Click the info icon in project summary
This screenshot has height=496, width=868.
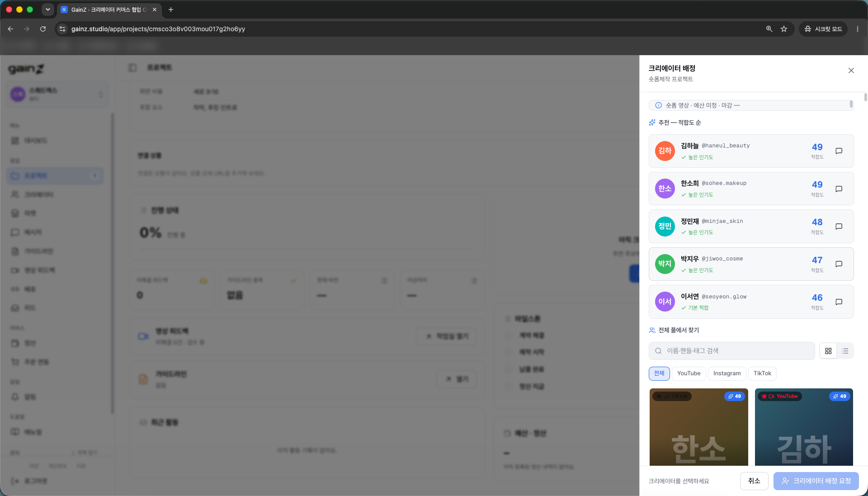(x=658, y=105)
